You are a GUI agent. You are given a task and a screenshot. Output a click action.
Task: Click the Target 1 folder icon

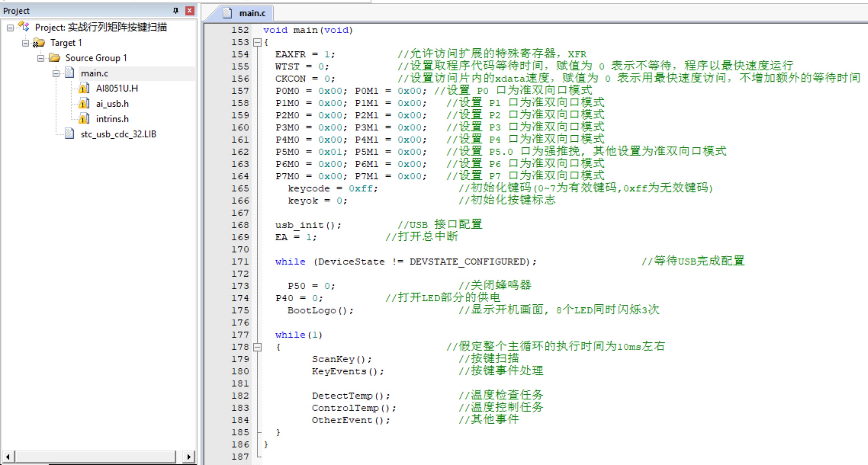point(39,43)
